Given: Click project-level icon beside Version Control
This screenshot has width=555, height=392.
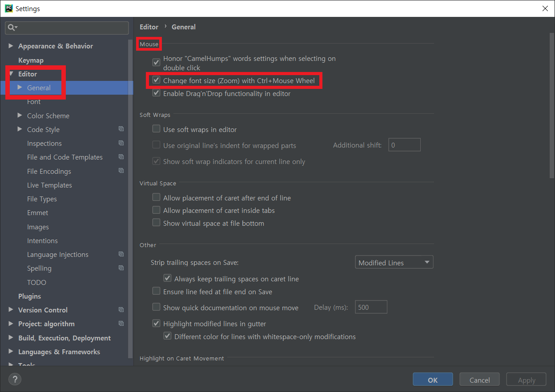Looking at the screenshot, I should (121, 310).
